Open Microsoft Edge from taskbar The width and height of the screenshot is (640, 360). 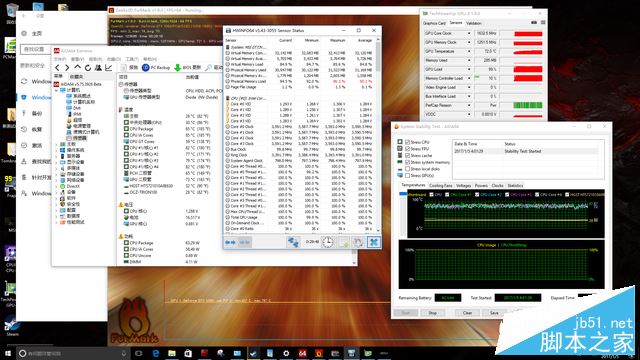tap(156, 353)
